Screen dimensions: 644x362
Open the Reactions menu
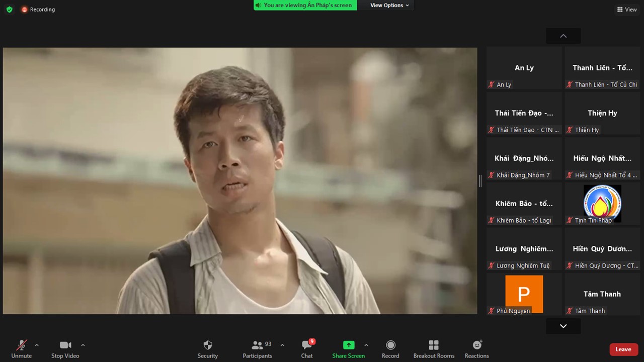point(477,349)
